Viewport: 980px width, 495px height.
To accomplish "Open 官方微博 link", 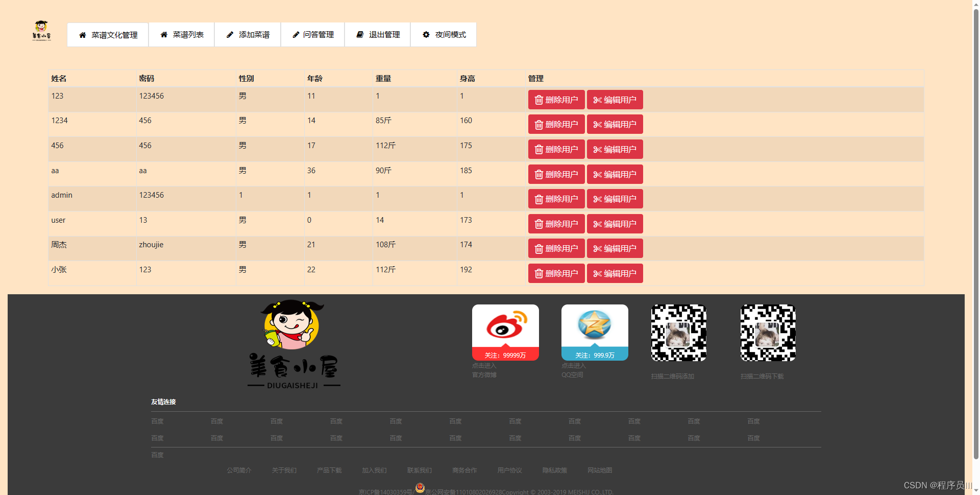I will point(484,375).
